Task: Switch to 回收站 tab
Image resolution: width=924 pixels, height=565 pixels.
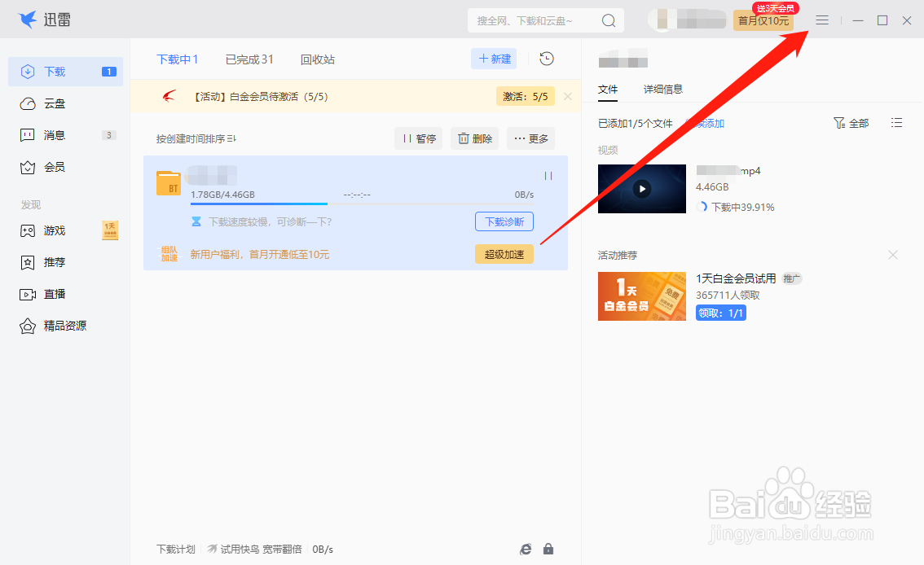Action: click(x=318, y=59)
